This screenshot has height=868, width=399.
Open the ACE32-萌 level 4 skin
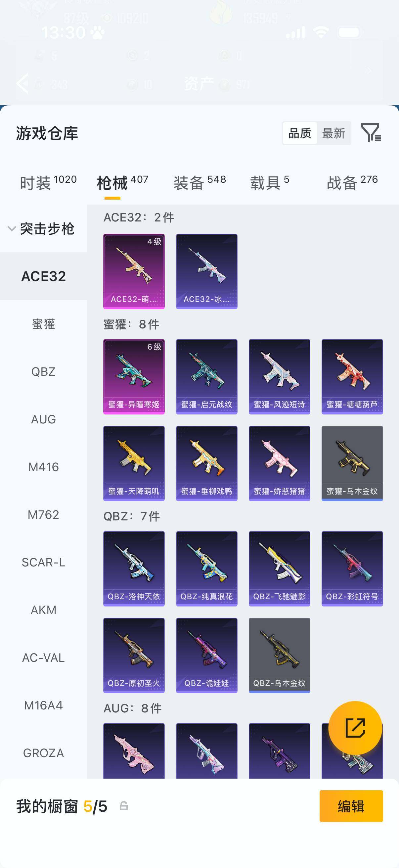click(134, 271)
